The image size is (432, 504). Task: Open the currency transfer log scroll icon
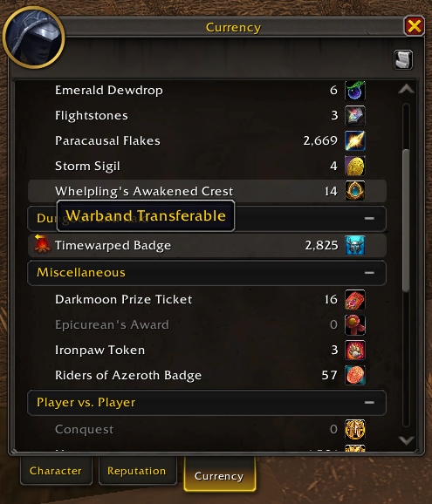click(403, 59)
